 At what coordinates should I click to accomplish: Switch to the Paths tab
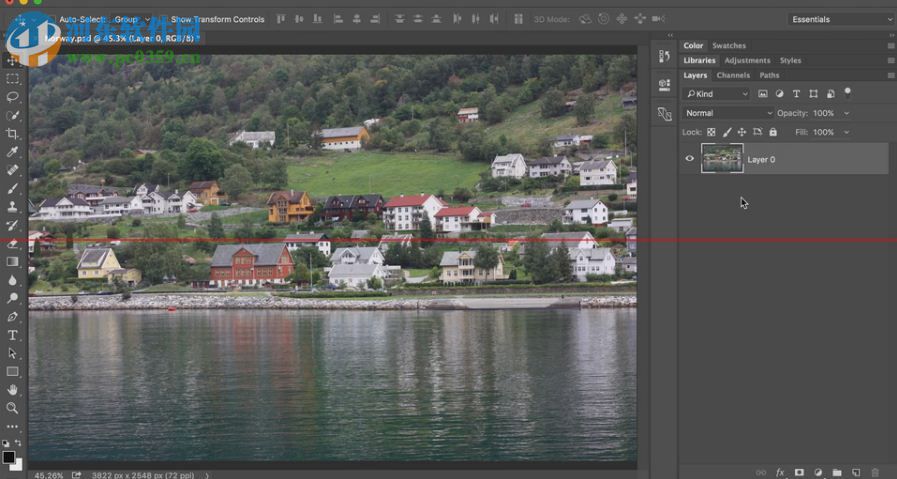769,76
